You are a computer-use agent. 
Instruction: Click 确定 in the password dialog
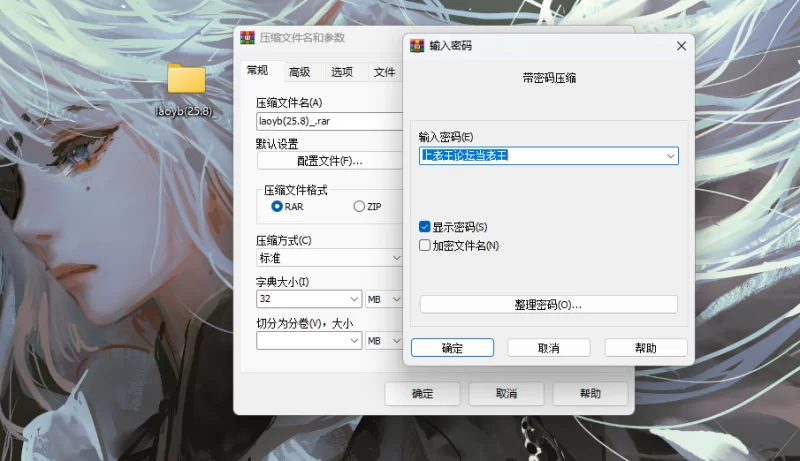452,348
